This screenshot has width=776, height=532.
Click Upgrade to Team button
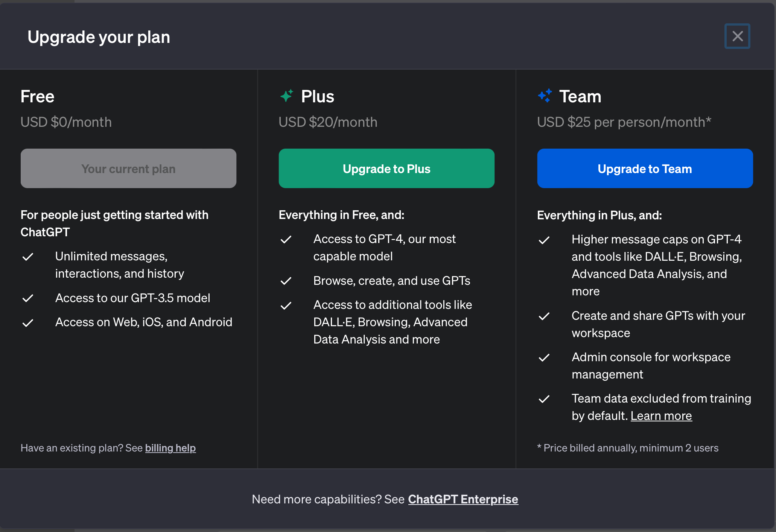[645, 169]
